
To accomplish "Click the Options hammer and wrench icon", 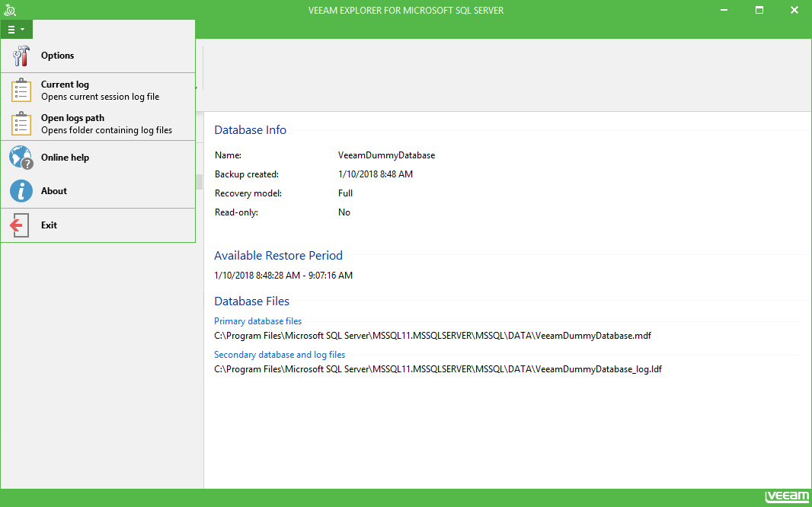I will pyautogui.click(x=21, y=56).
